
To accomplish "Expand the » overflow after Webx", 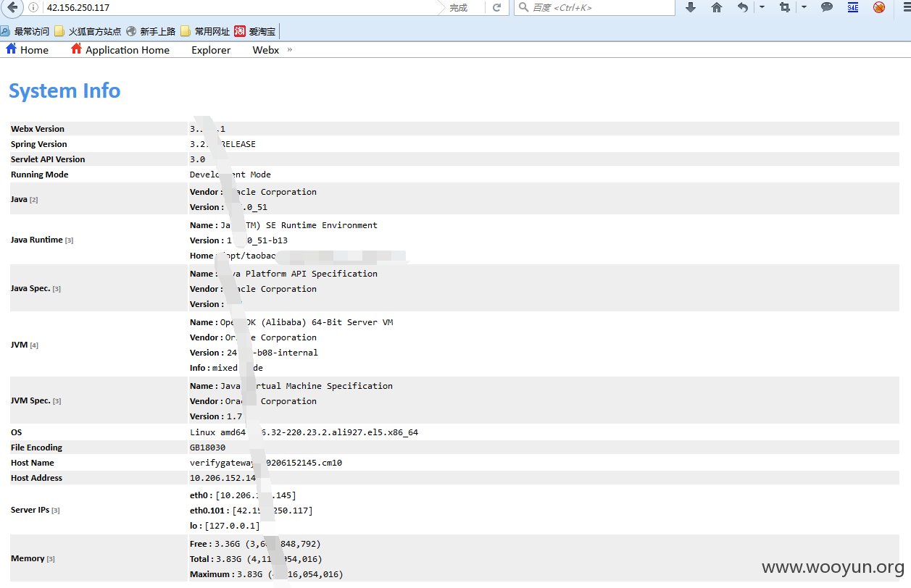I will 290,50.
